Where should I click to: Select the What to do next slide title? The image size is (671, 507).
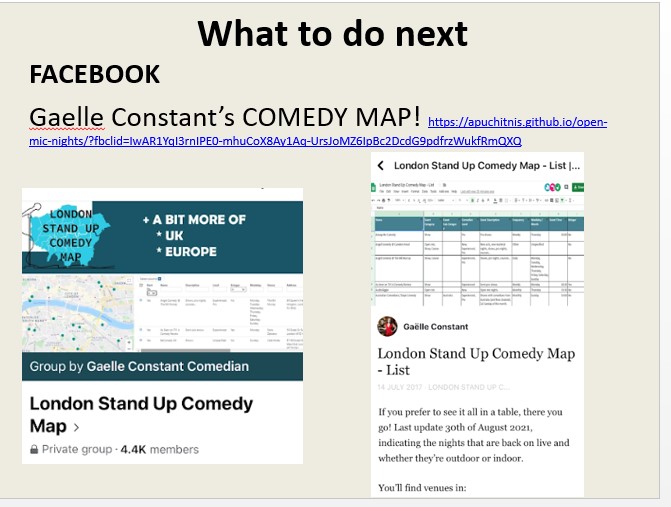333,33
